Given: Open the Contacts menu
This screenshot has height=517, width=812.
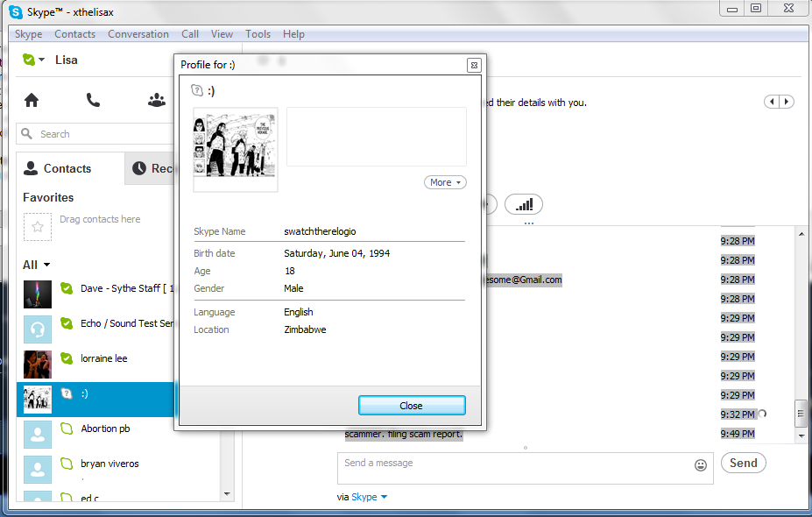Looking at the screenshot, I should tap(75, 34).
